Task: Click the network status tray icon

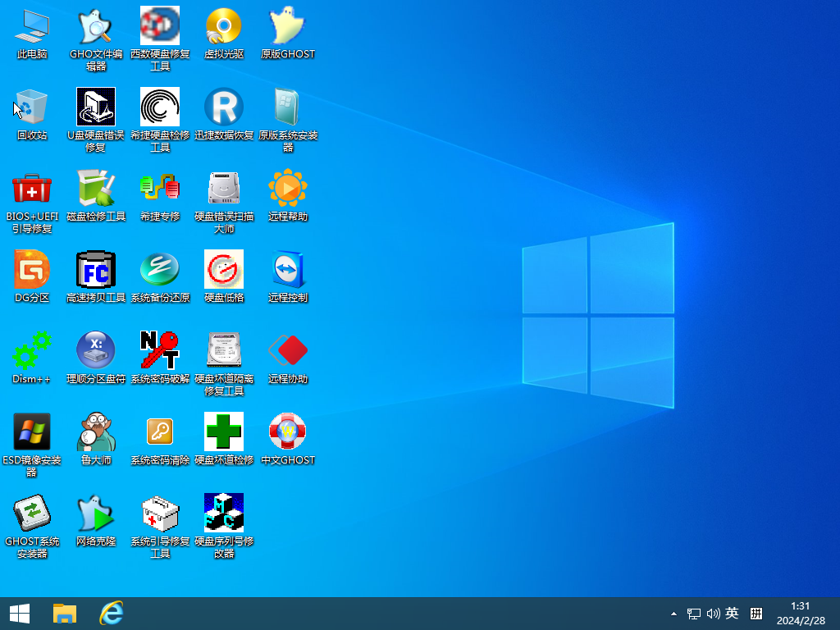Action: click(x=694, y=614)
